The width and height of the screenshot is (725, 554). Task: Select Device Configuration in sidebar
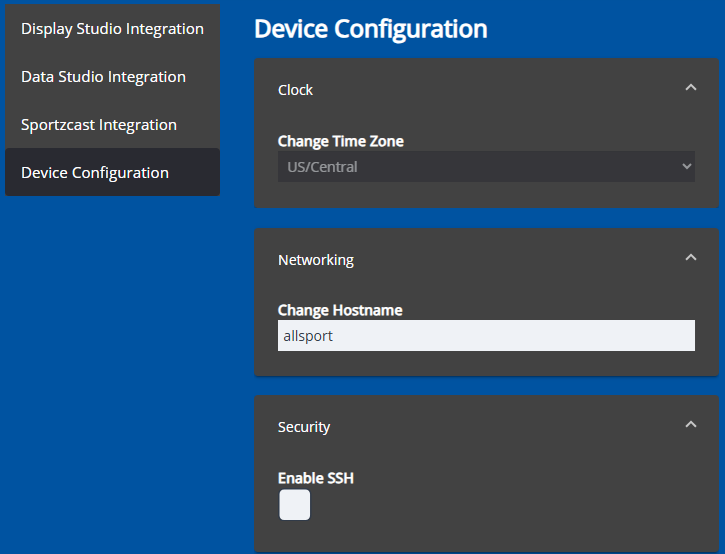[95, 173]
